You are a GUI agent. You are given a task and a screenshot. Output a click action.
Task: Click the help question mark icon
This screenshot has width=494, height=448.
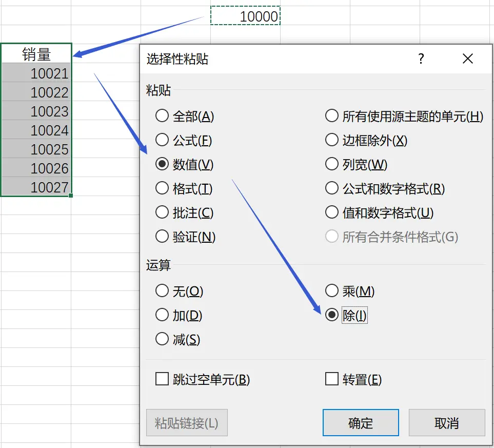click(421, 59)
